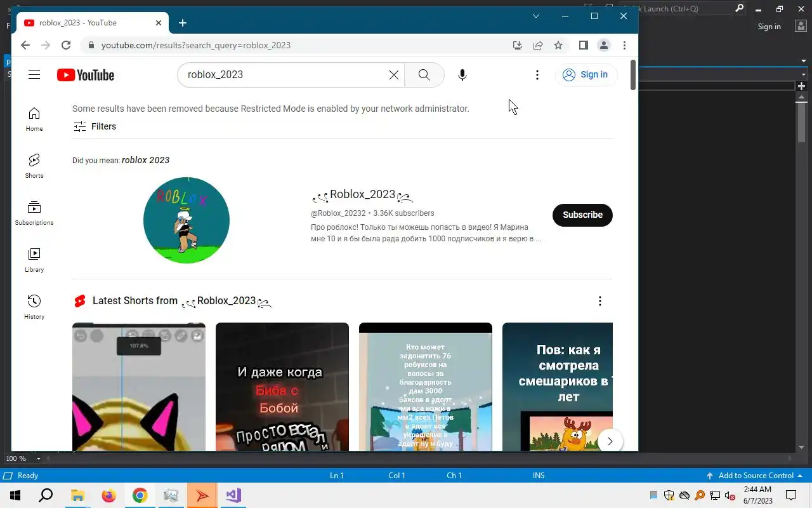Clear the search query with the X icon
Viewport: 812px width, 508px height.
[394, 75]
